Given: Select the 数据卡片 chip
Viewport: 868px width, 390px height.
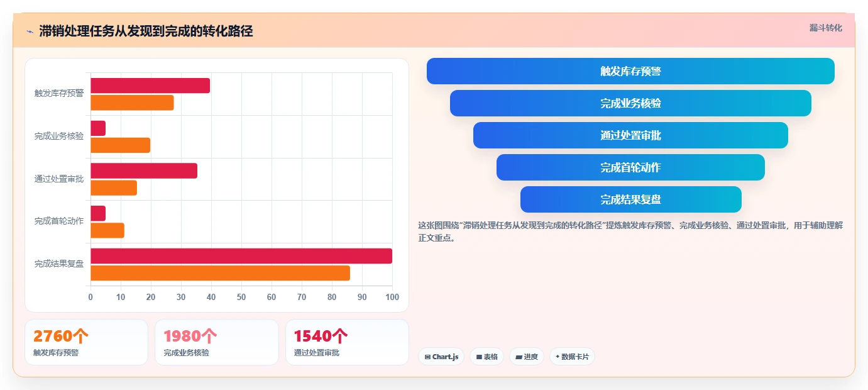Looking at the screenshot, I should click(572, 357).
